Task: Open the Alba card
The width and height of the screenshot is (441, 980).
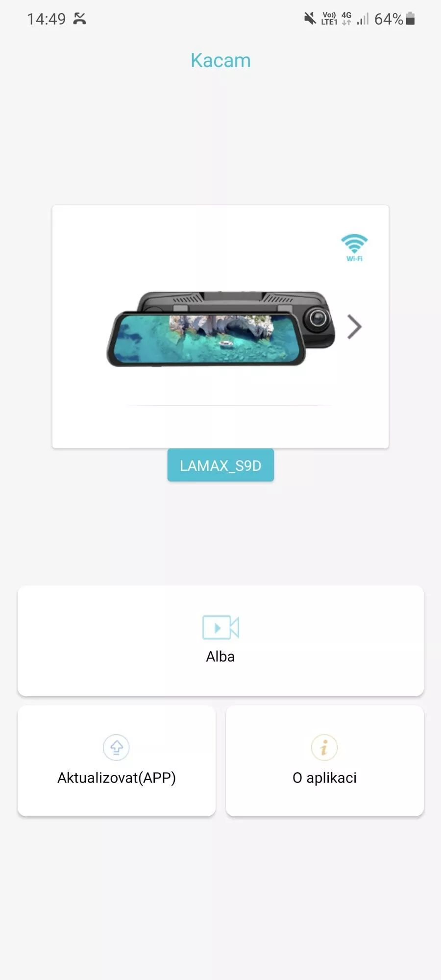Action: tap(220, 640)
